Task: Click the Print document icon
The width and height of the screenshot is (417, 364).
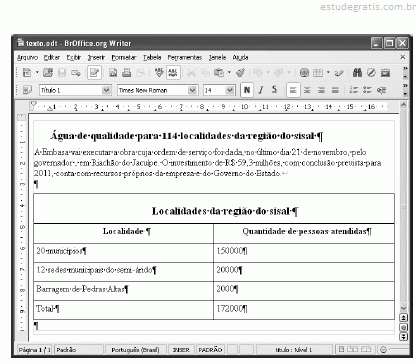Action: pyautogui.click(x=127, y=72)
